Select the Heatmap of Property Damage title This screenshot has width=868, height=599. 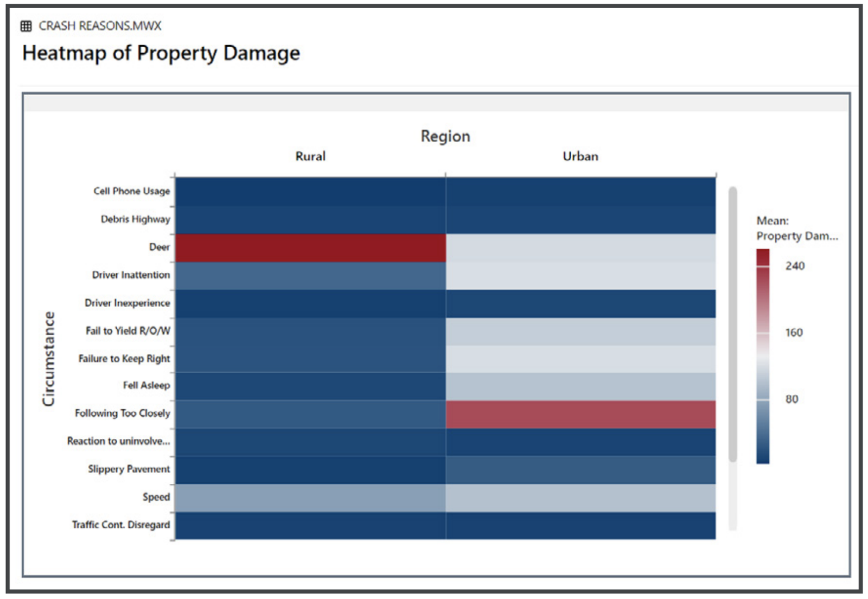click(x=161, y=53)
